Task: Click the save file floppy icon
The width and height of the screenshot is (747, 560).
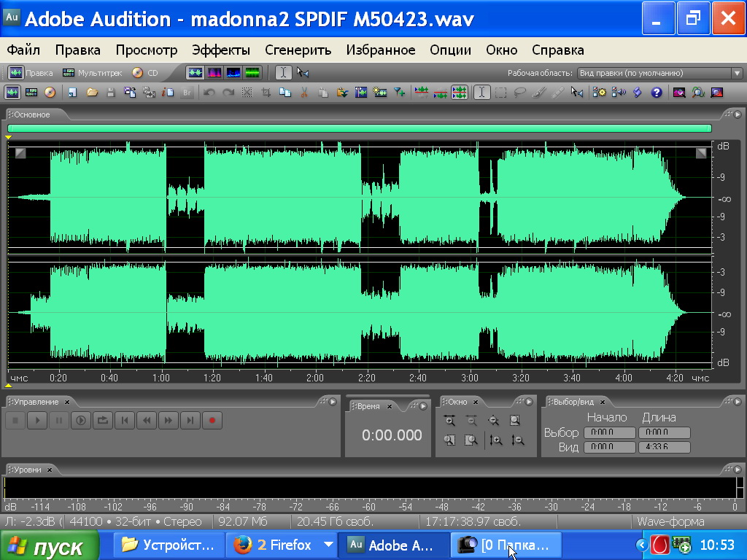Action: 111,93
